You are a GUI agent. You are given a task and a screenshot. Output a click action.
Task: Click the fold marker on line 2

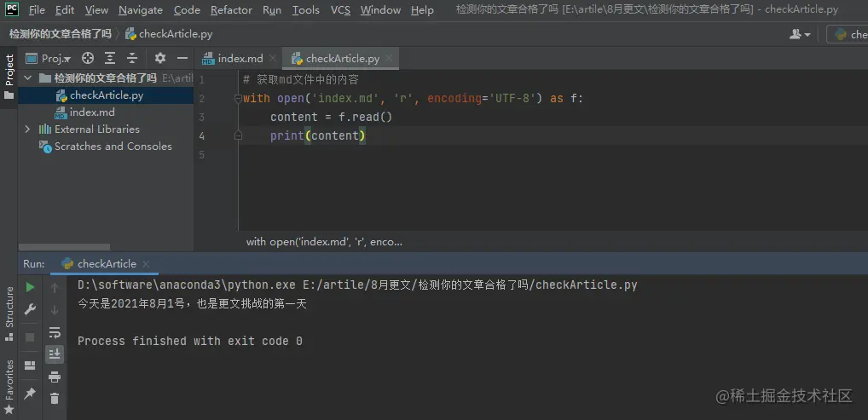tap(239, 98)
